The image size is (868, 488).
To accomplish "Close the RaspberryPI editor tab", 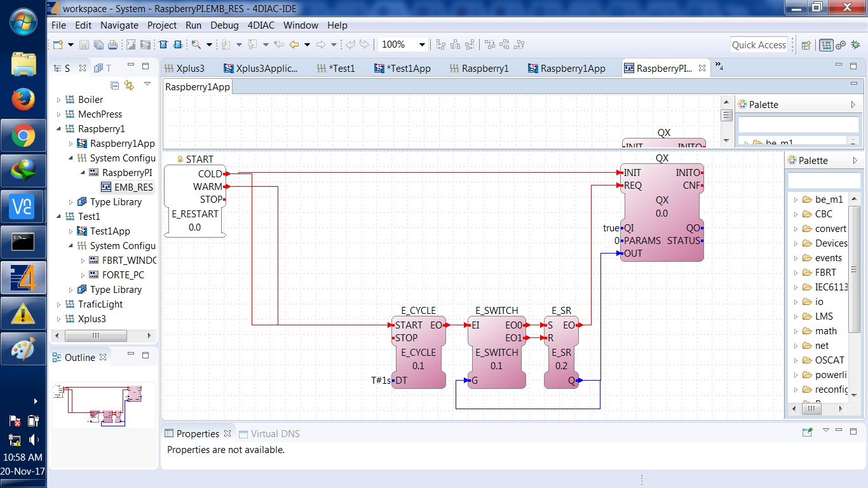I will click(x=703, y=69).
